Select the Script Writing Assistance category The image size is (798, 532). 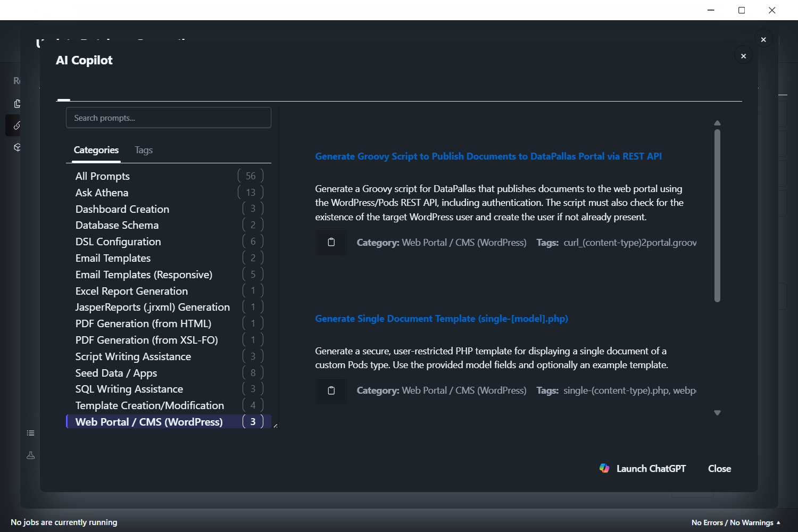[168, 356]
